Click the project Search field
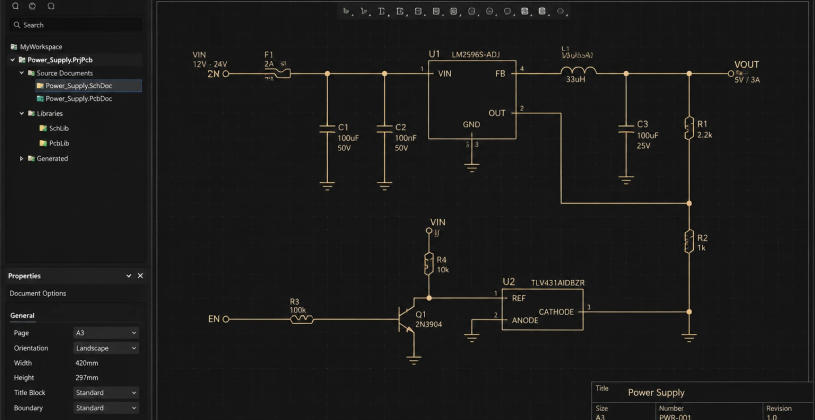The image size is (815, 420). (76, 25)
